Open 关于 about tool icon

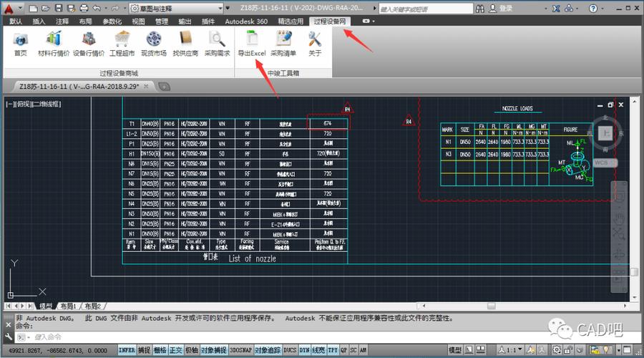tap(315, 45)
